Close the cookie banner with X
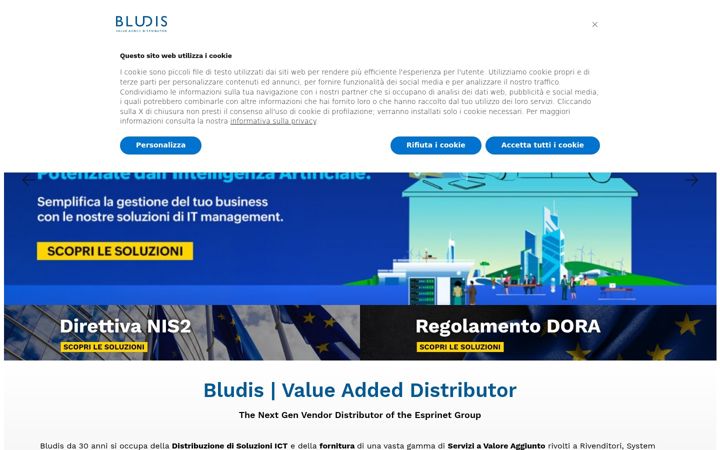This screenshot has height=450, width=720. click(595, 24)
